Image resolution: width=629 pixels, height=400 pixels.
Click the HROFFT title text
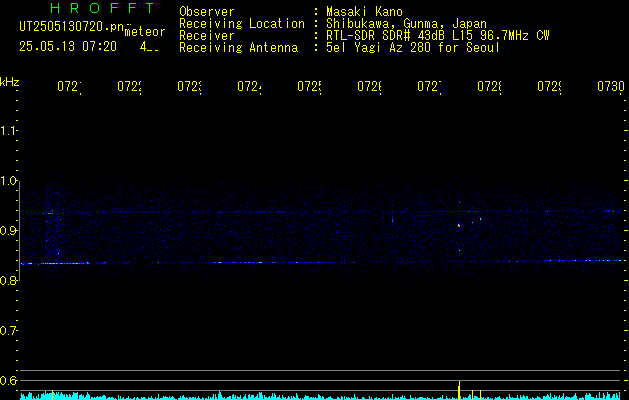coord(102,8)
